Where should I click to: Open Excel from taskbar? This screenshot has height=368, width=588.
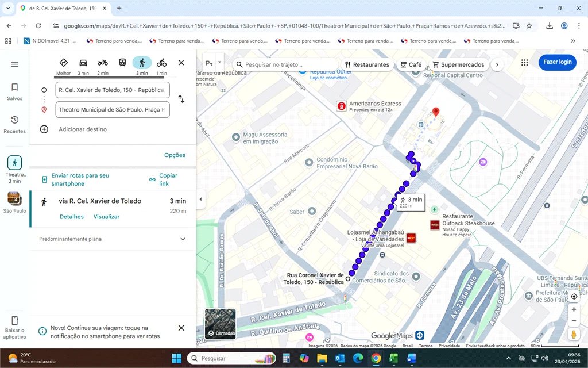393,358
